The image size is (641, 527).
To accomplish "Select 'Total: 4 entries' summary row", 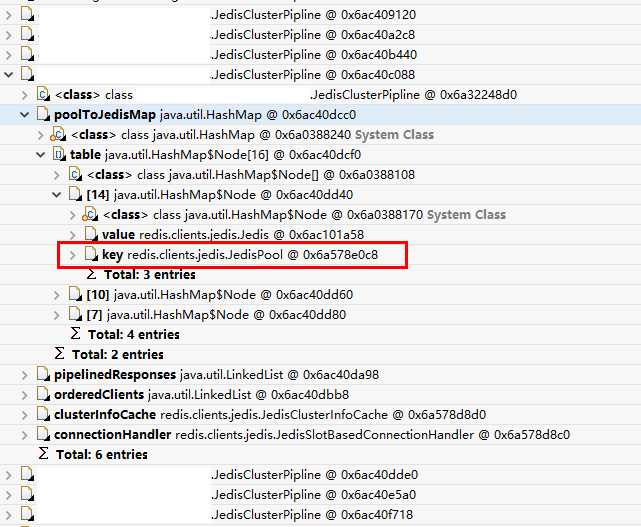I will [134, 335].
